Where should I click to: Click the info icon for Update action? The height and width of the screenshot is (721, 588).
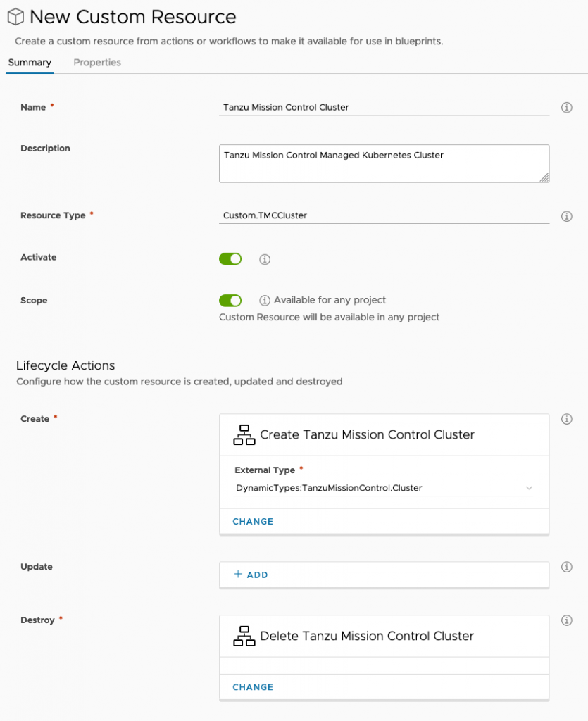click(566, 567)
